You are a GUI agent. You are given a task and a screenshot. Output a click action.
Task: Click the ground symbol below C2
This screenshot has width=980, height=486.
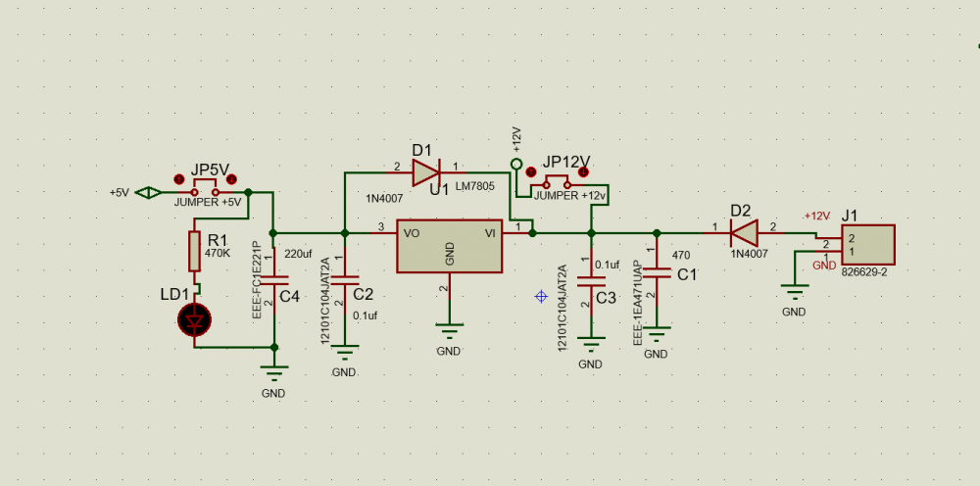[344, 353]
